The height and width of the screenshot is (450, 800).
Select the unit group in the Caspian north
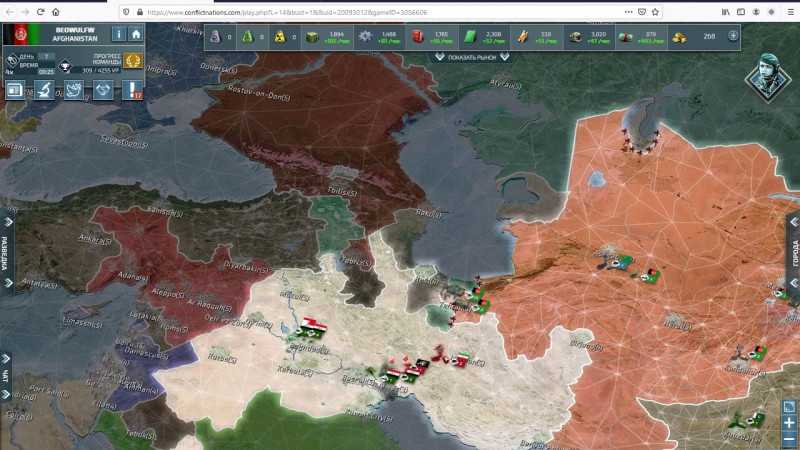click(640, 142)
